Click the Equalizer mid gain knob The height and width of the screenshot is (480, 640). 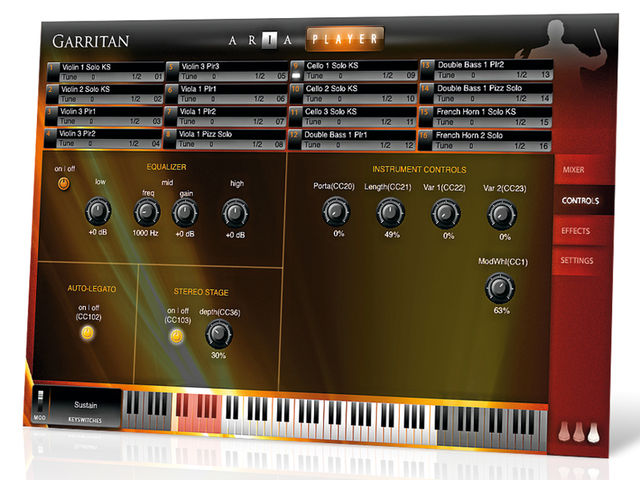185,213
